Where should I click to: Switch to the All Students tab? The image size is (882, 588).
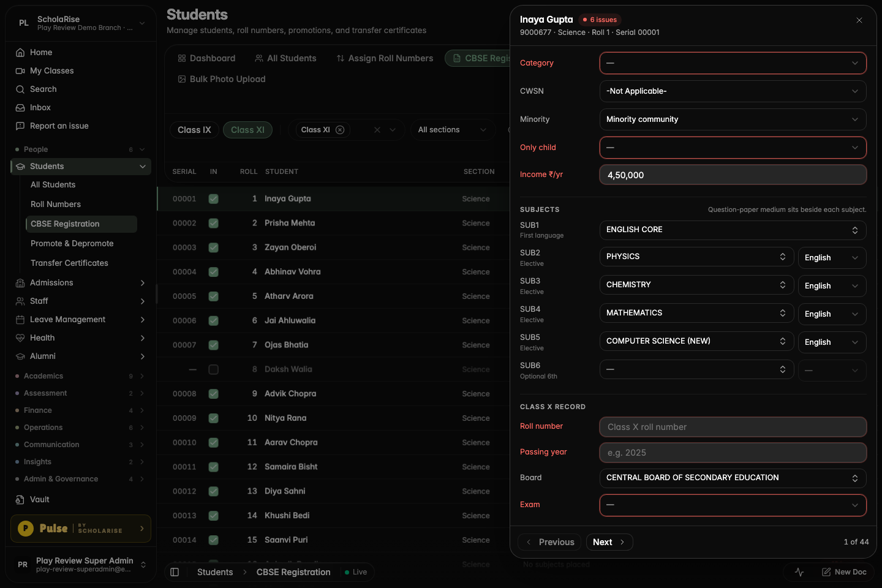[x=286, y=58]
